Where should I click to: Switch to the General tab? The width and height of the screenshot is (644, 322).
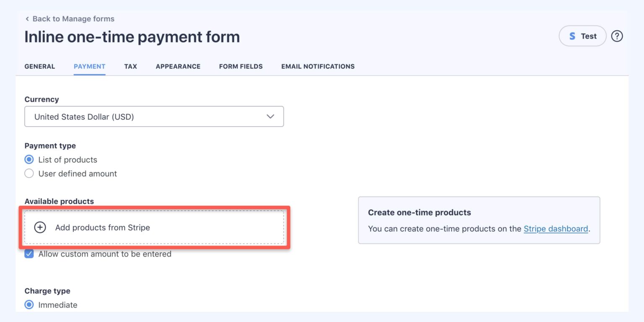click(x=39, y=66)
